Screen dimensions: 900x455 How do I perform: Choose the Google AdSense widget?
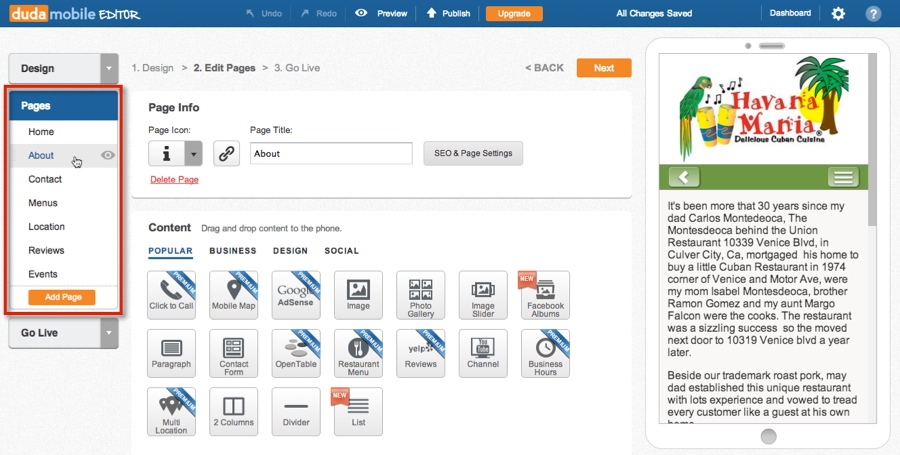click(x=296, y=295)
